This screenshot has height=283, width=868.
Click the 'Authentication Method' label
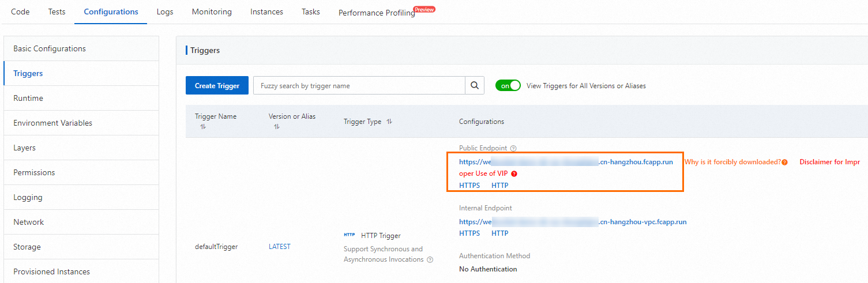coord(494,256)
